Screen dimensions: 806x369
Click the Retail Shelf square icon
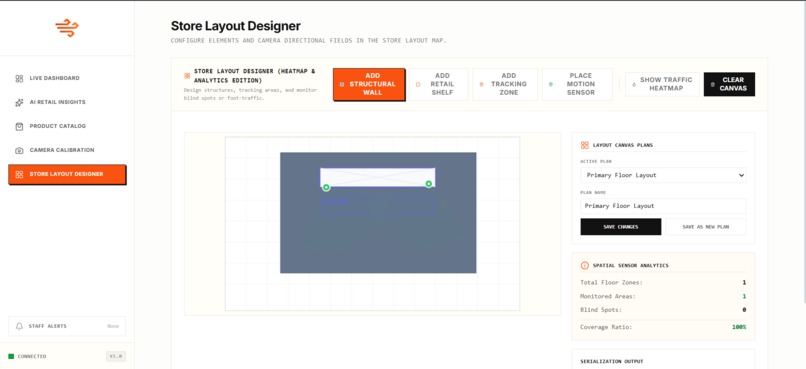coord(418,84)
